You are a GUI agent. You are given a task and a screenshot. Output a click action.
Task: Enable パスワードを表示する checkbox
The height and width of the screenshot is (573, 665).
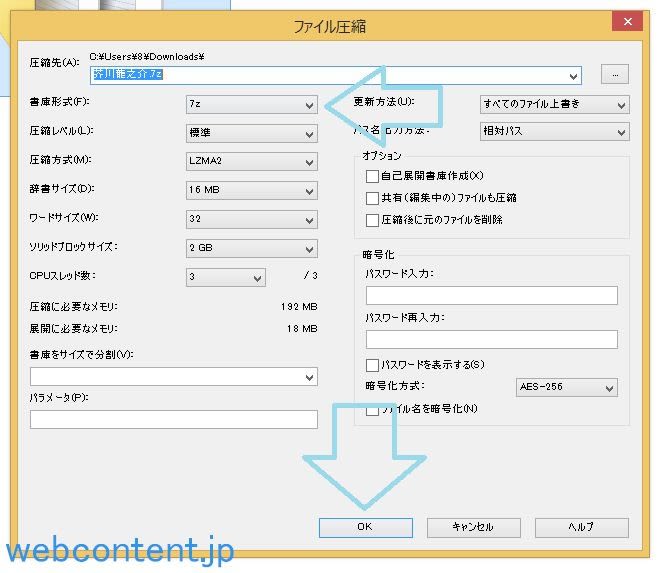(x=373, y=365)
